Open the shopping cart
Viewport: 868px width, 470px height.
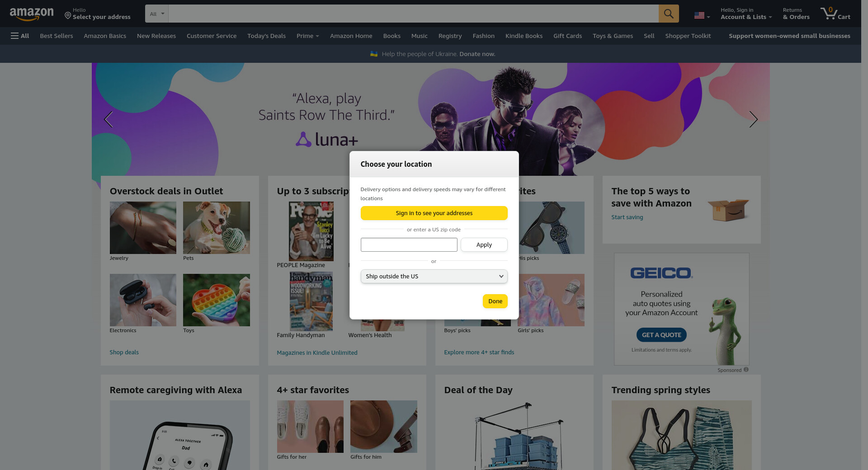pyautogui.click(x=835, y=14)
